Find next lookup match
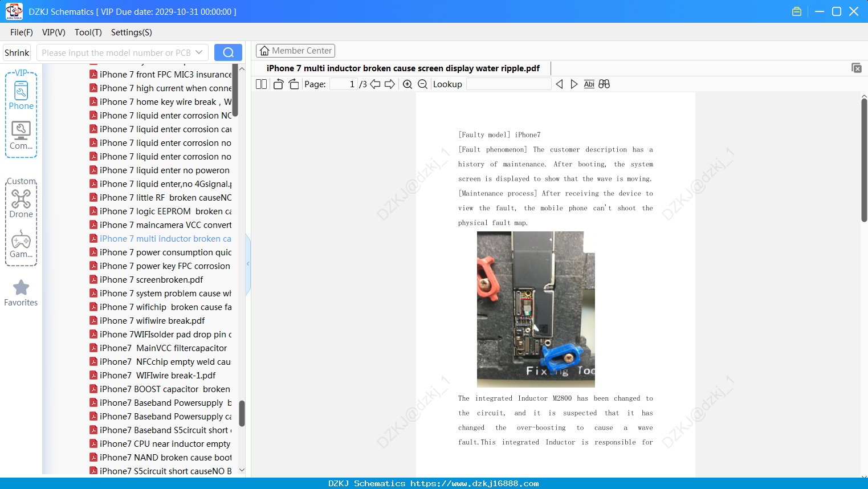This screenshot has height=489, width=868. click(574, 84)
